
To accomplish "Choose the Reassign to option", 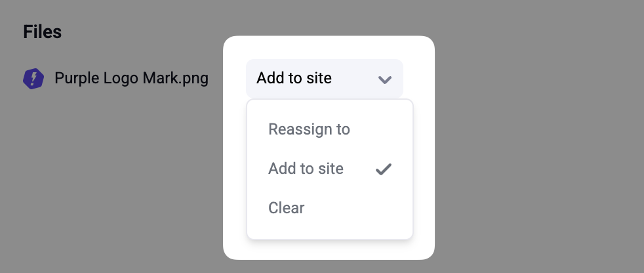I will (309, 129).
